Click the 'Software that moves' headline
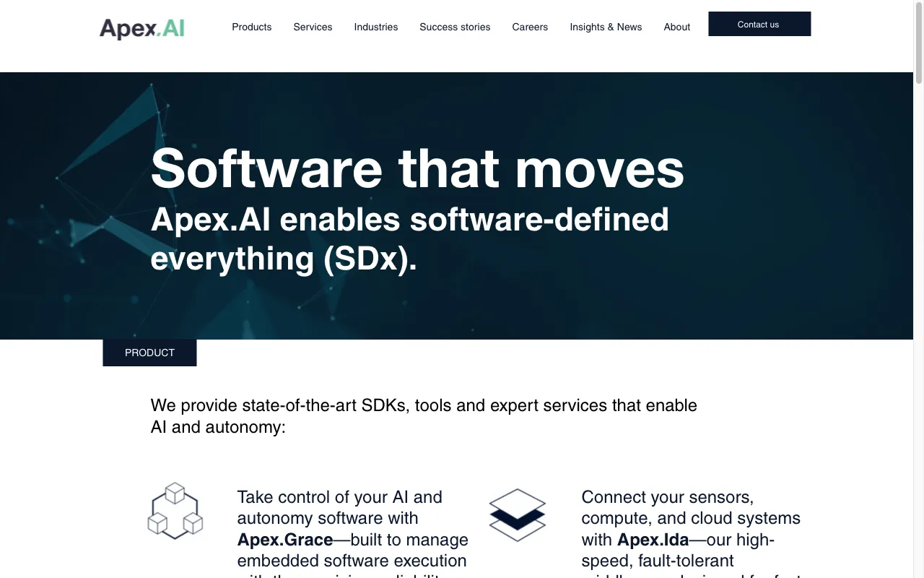The width and height of the screenshot is (924, 578). (x=417, y=168)
